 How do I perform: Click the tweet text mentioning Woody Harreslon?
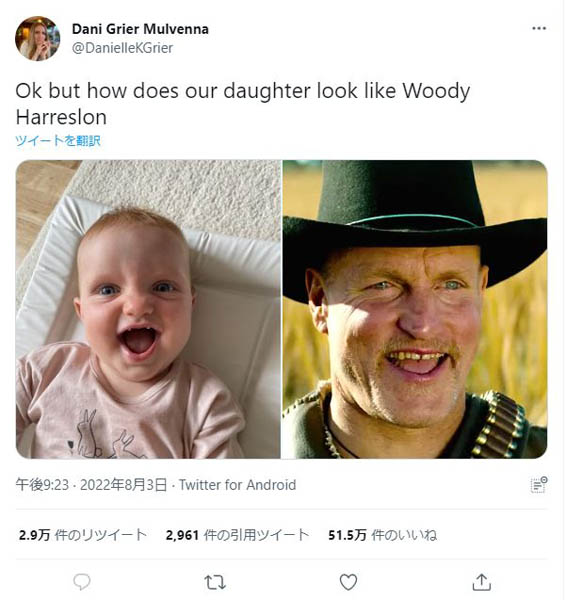coord(243,104)
